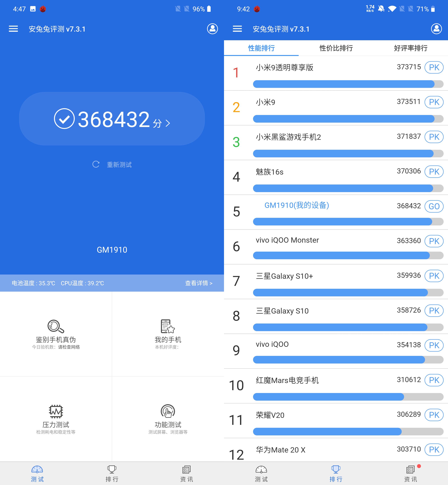This screenshot has height=485, width=448.
Task: Tap PK button for 小米9 score 373511
Action: [434, 102]
